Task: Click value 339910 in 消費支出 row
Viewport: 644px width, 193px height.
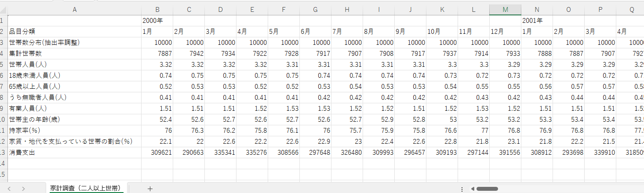Action: 600,153
